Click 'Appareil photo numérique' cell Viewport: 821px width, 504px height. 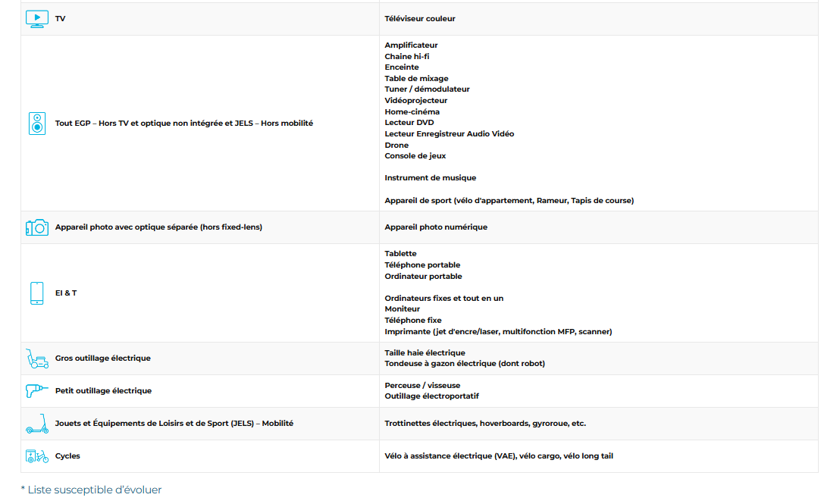click(436, 227)
